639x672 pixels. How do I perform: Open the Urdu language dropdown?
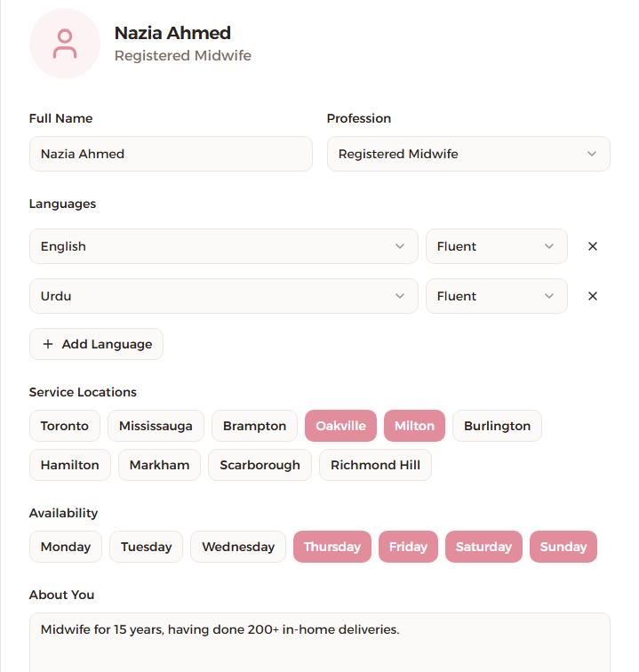[x=223, y=296]
